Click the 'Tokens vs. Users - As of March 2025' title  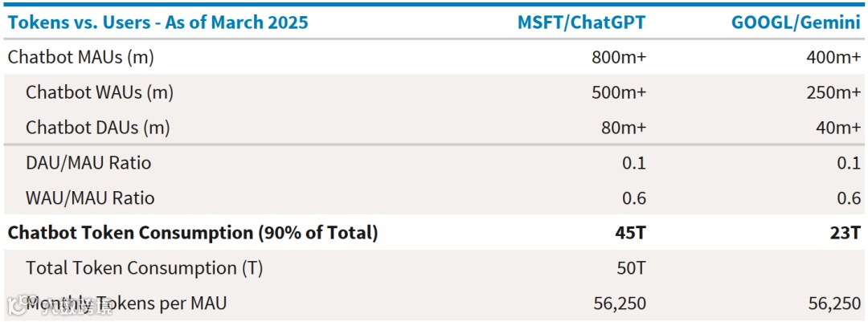(158, 22)
